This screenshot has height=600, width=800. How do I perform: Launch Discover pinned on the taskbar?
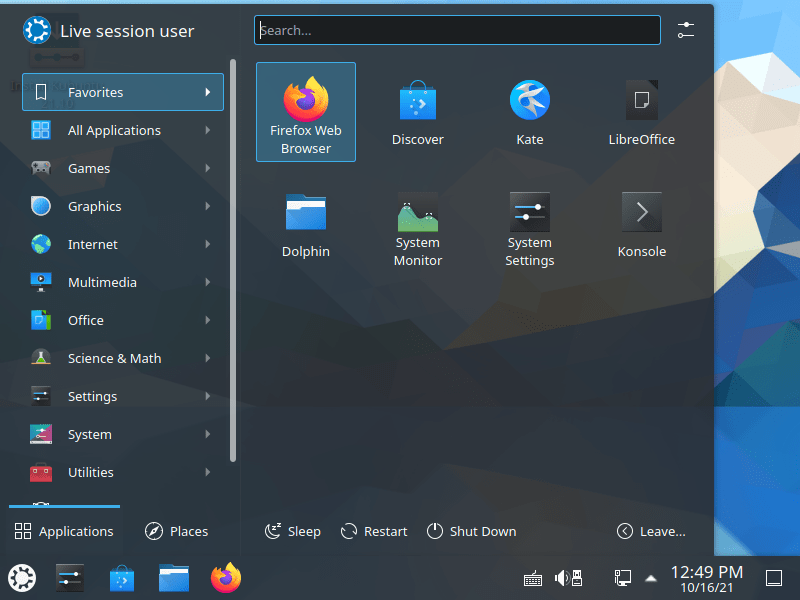tap(122, 578)
